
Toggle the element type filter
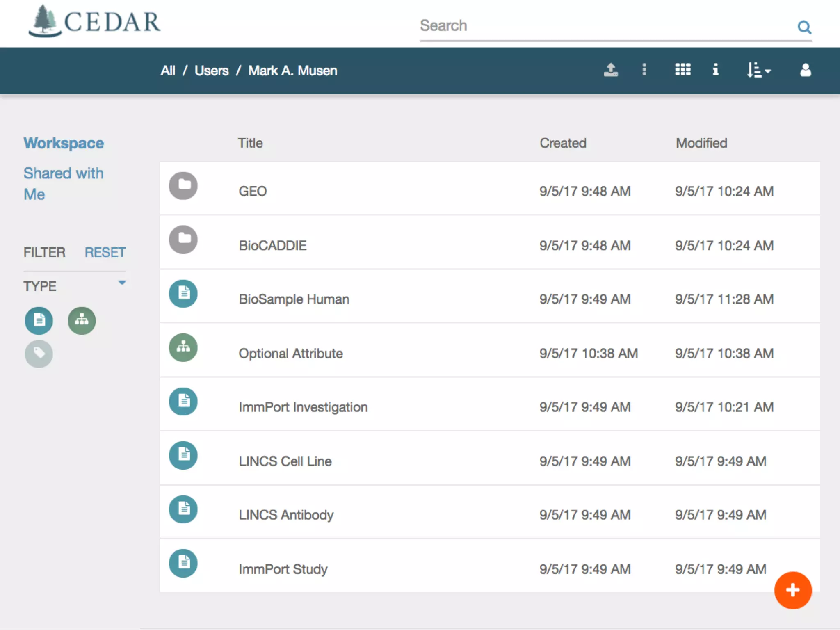[82, 321]
